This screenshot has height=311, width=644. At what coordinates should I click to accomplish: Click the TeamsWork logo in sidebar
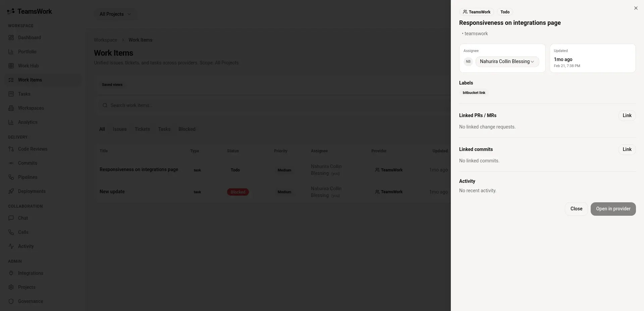point(30,11)
